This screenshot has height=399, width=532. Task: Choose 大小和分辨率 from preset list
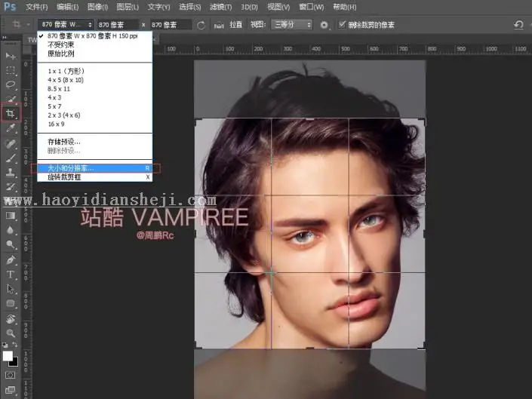pos(94,168)
